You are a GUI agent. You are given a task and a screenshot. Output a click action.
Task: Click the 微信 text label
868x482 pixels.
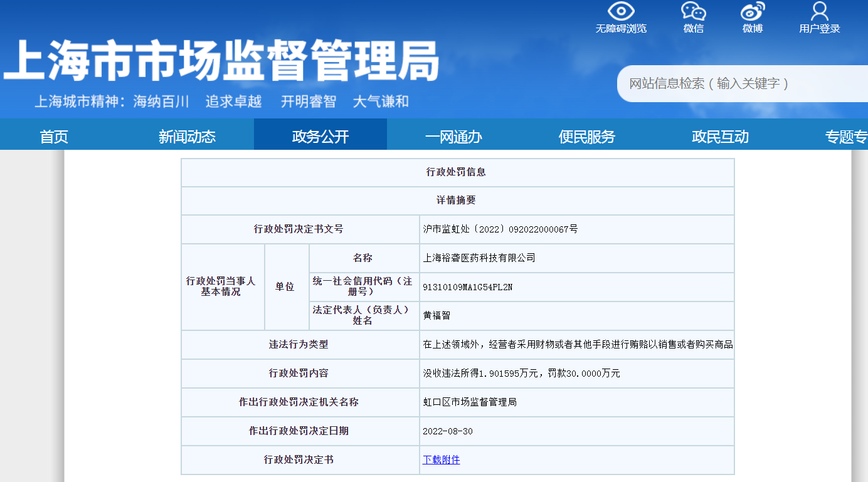click(694, 29)
